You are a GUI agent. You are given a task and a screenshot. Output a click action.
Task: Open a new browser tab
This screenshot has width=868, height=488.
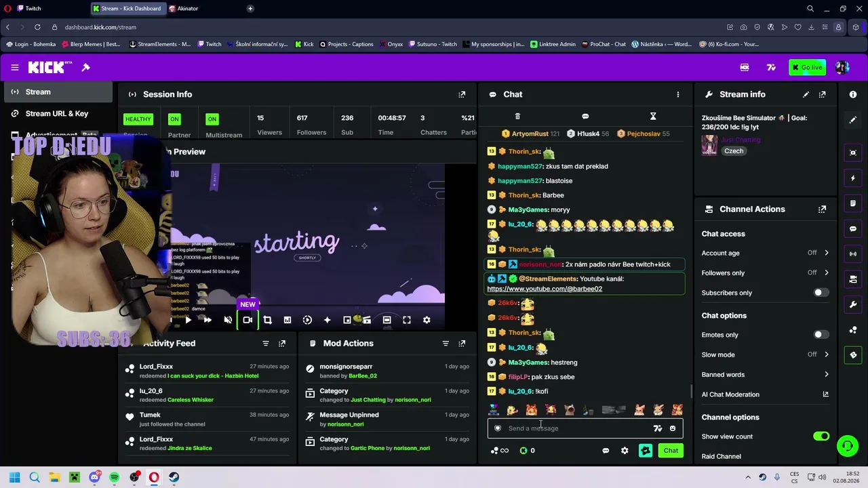pyautogui.click(x=250, y=9)
